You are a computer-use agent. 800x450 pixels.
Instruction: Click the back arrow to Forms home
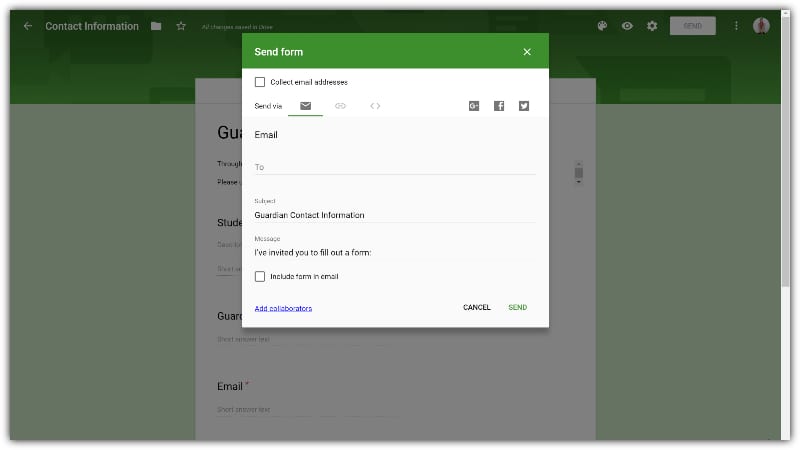tap(28, 26)
